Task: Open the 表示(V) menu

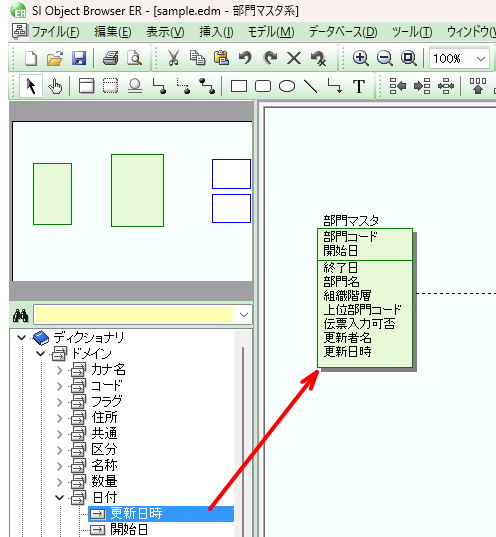Action: pyautogui.click(x=165, y=32)
